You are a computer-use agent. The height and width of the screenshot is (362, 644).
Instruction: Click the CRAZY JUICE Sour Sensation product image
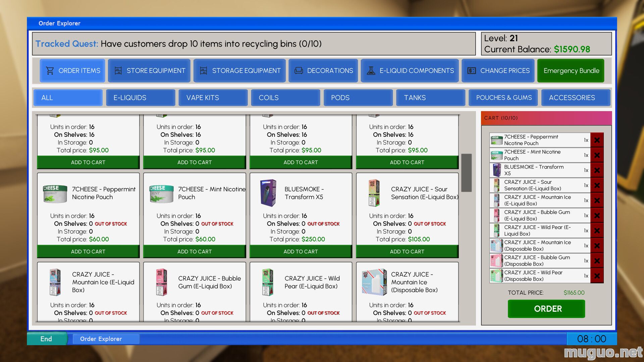374,193
